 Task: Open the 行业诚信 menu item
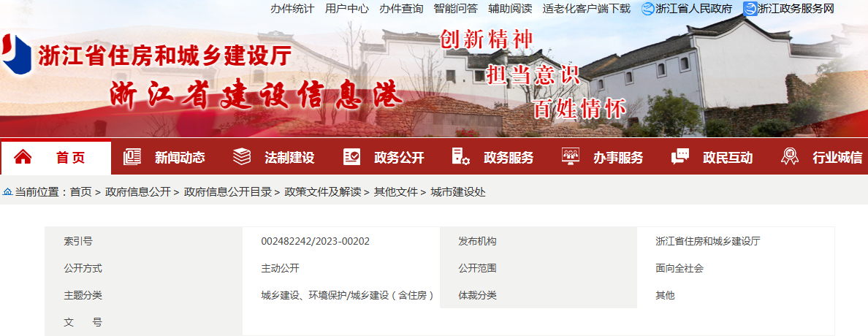pos(837,158)
